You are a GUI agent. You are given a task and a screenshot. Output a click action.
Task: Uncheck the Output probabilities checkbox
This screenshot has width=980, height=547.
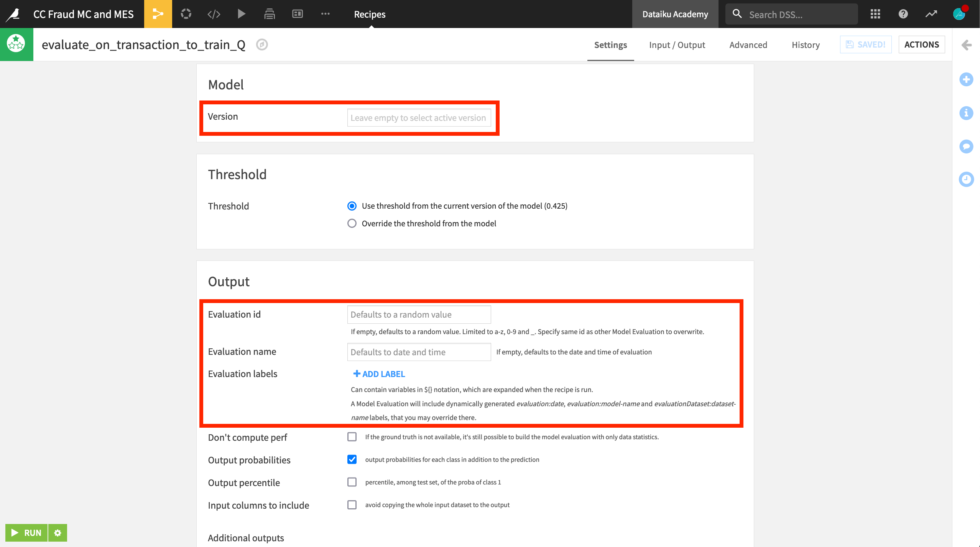click(352, 459)
